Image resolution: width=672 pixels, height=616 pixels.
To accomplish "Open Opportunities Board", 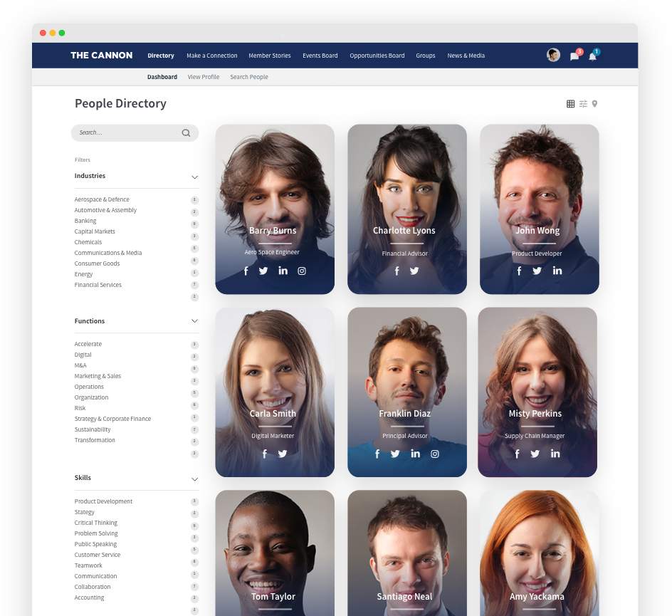I will coord(377,56).
